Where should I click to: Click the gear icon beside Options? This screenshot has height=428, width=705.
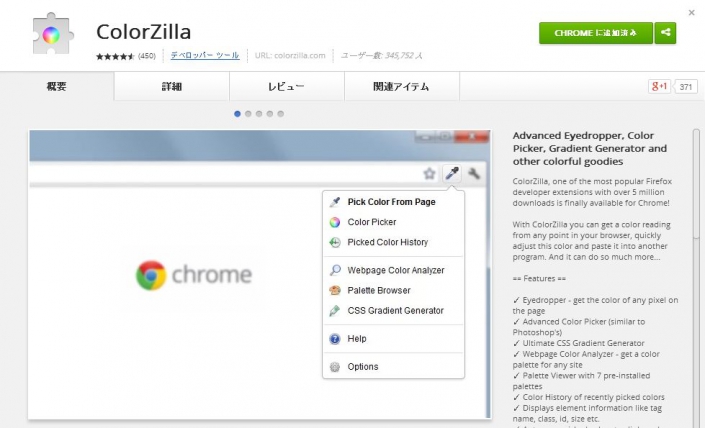[x=335, y=367]
